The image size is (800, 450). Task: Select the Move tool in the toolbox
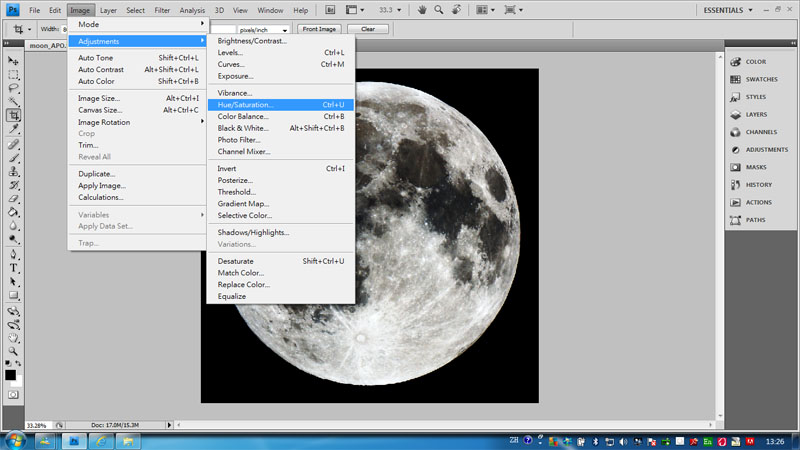click(14, 61)
